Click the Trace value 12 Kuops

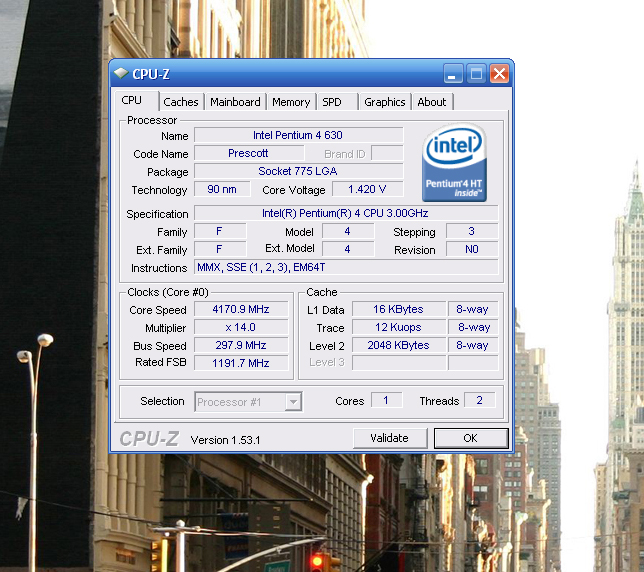399,327
